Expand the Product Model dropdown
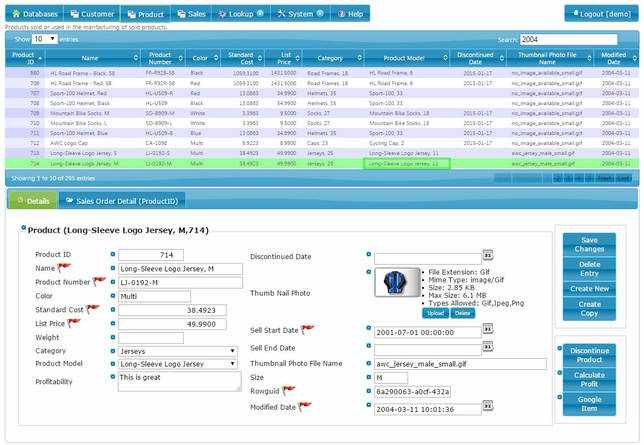 (x=177, y=364)
